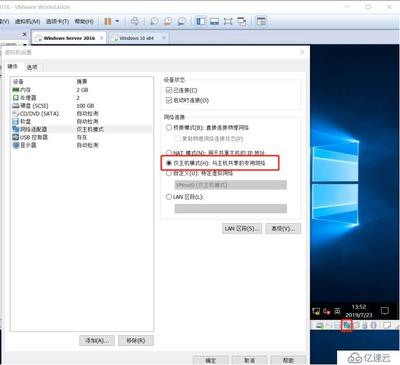Click the Unity mode toolbar icon
Image resolution: width=400 pixels, height=365 pixels.
242,21
